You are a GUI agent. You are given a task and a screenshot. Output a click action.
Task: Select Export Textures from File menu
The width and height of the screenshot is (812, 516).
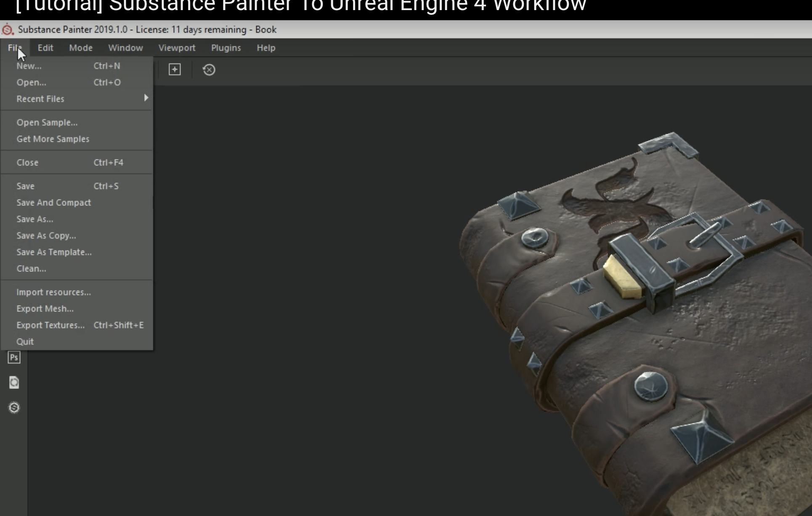pos(50,325)
